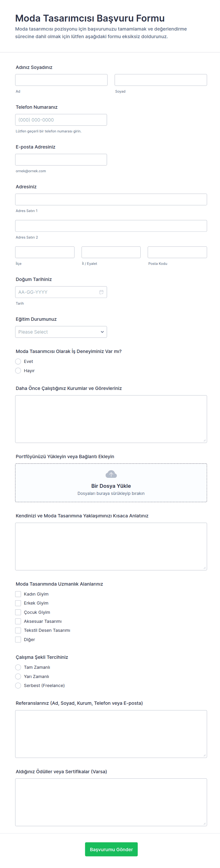Tick the Aksesuar Tasarımı checkbox
The image size is (220, 868).
18,621
